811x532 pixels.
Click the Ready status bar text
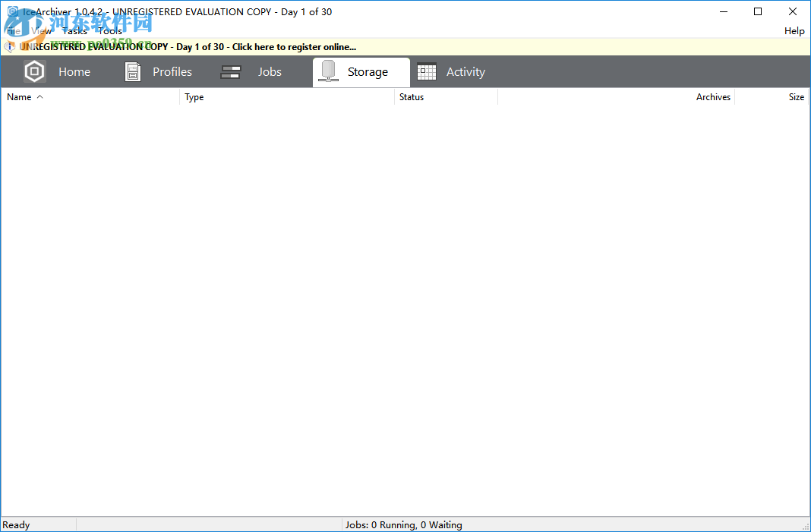coord(16,525)
